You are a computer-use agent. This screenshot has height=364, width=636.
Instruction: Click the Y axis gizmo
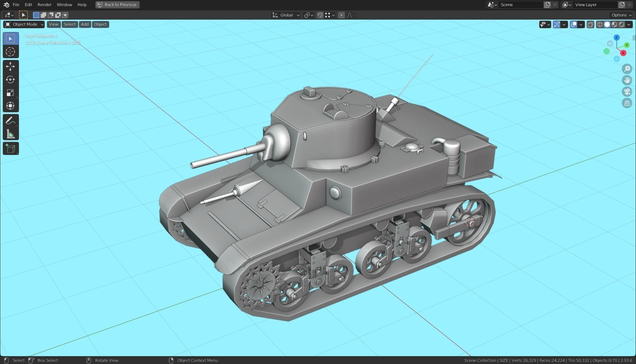627,45
